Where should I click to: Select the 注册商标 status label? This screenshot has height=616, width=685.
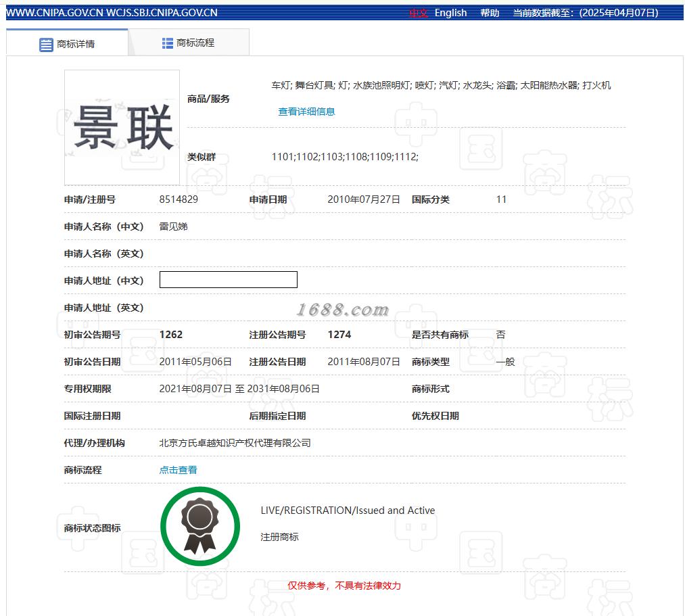(279, 537)
